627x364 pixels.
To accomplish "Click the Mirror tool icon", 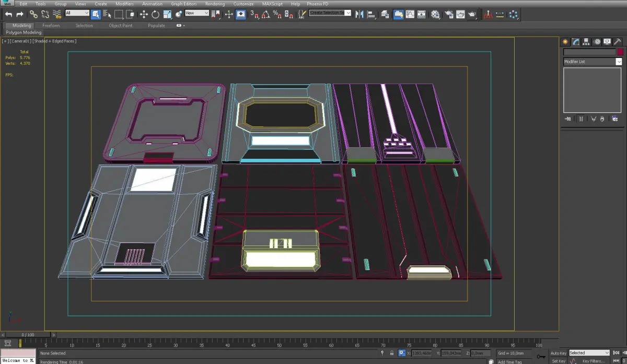I will pos(359,14).
